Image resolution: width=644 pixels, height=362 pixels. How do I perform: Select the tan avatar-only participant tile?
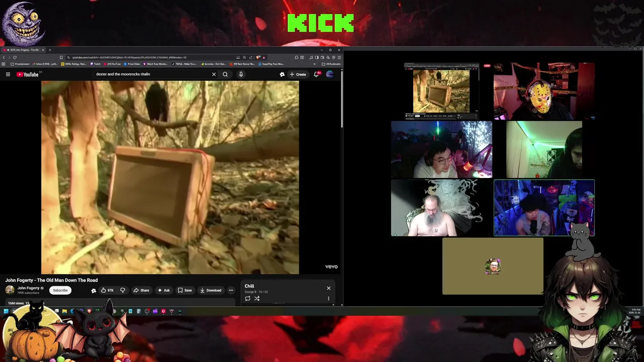tap(493, 266)
